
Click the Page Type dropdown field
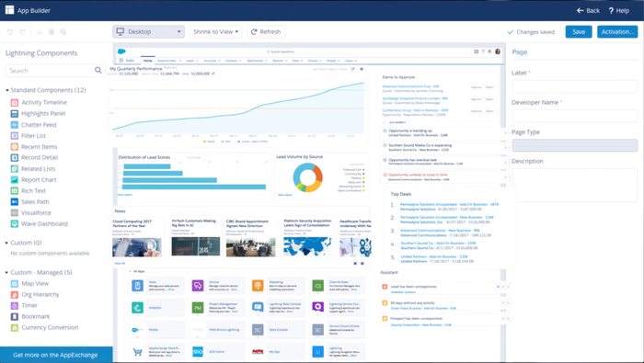pos(575,145)
